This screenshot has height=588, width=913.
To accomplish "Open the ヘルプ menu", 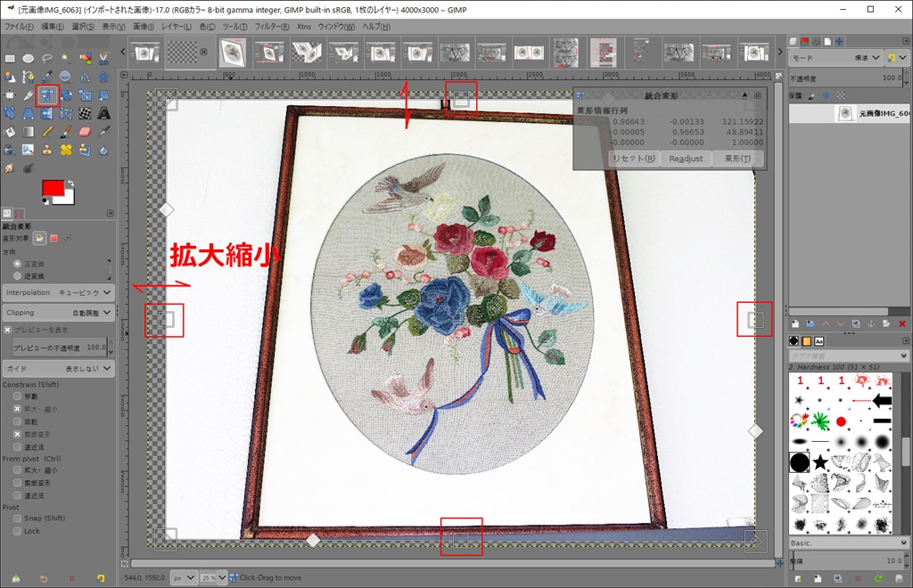I will [376, 27].
